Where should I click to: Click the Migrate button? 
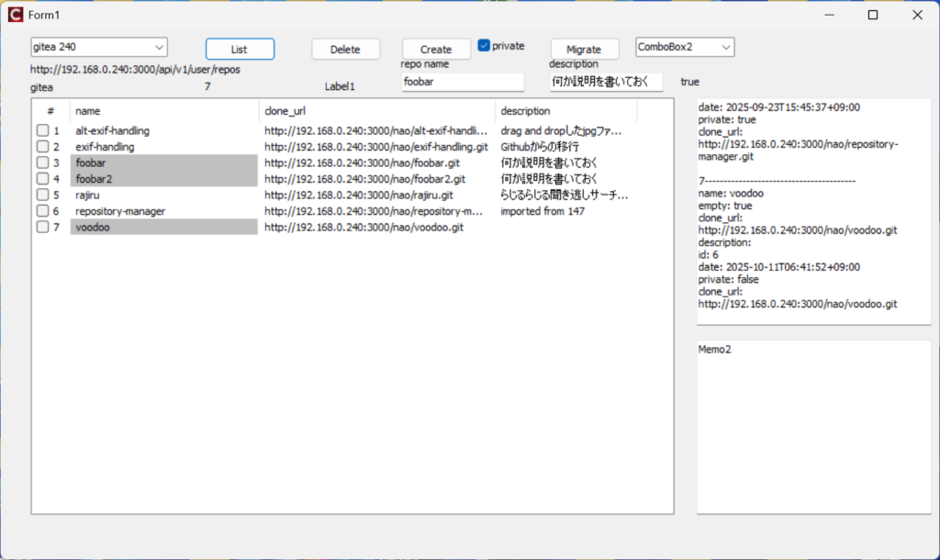pyautogui.click(x=584, y=50)
